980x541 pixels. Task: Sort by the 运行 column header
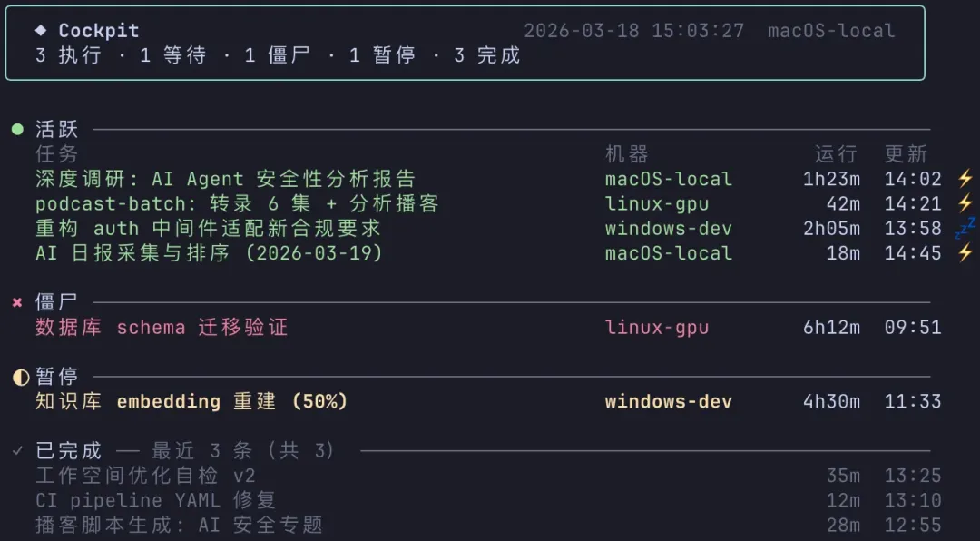(836, 153)
